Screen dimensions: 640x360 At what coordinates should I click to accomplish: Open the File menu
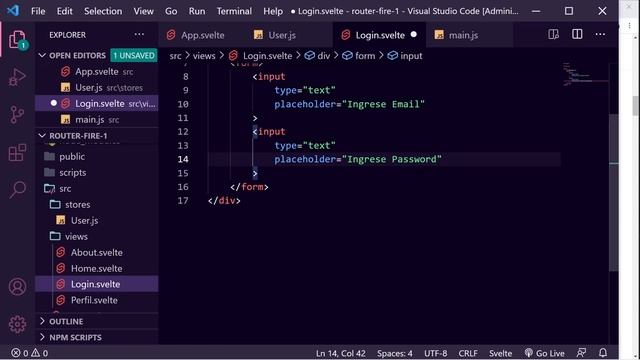38,11
